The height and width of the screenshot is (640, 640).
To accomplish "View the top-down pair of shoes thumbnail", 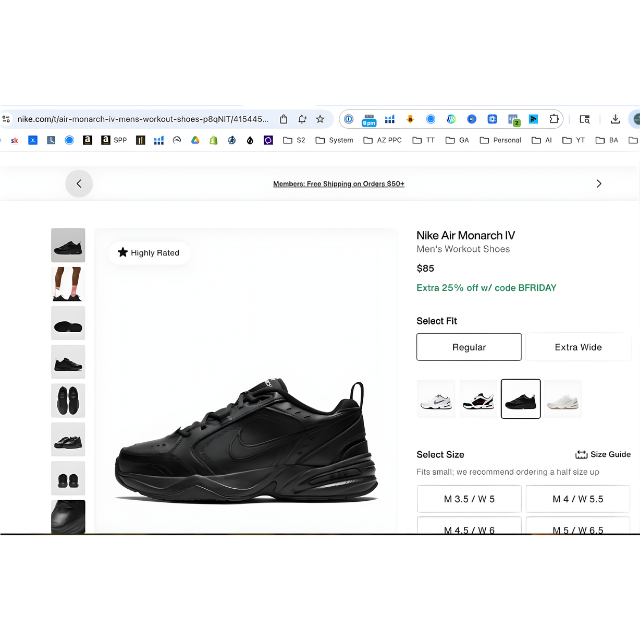I will [x=68, y=400].
